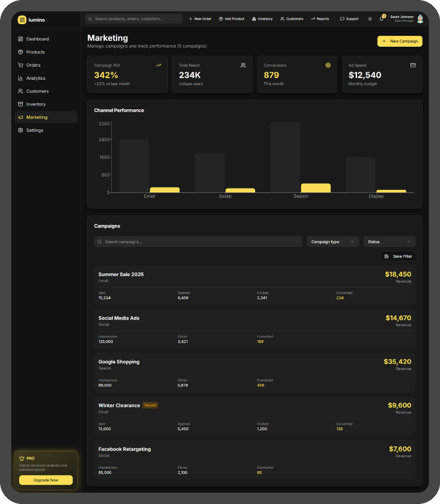Toggle the light/dark theme sun icon
The height and width of the screenshot is (504, 440).
click(x=370, y=19)
